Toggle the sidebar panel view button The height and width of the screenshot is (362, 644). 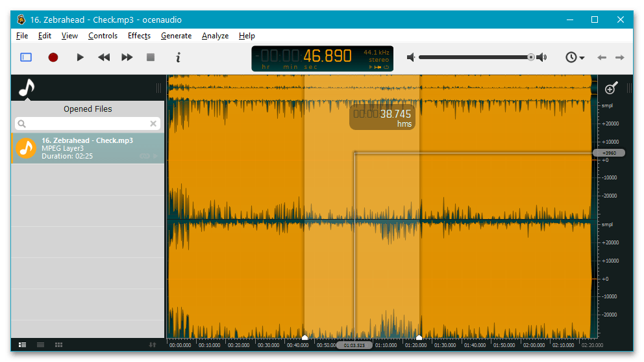pyautogui.click(x=26, y=57)
